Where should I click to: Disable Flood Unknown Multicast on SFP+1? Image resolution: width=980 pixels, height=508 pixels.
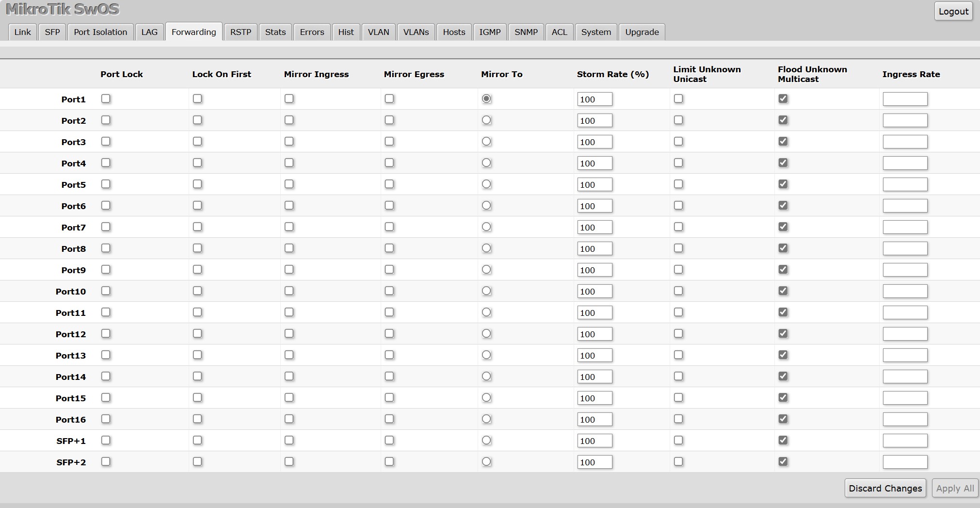pos(783,441)
